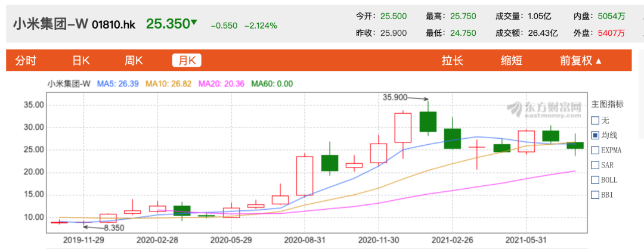The width and height of the screenshot is (644, 249).
Task: Open the 日K daily chart tab
Action: pos(81,61)
